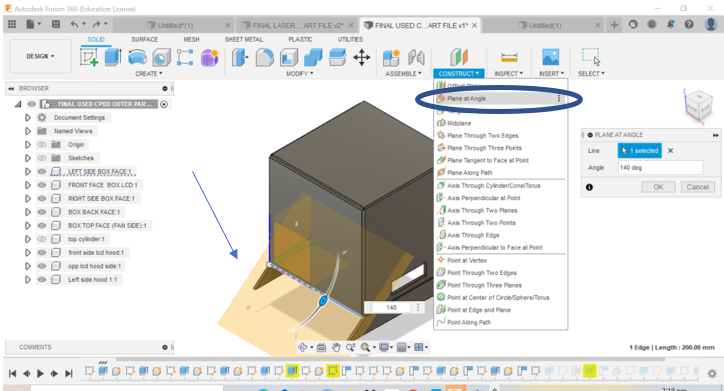Select the Revolve tool
The width and height of the screenshot is (724, 391).
click(137, 58)
